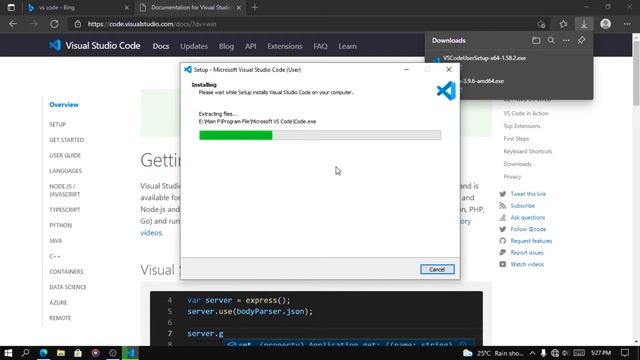Open Extensions in the site navigation
The height and width of the screenshot is (360, 640).
(284, 46)
